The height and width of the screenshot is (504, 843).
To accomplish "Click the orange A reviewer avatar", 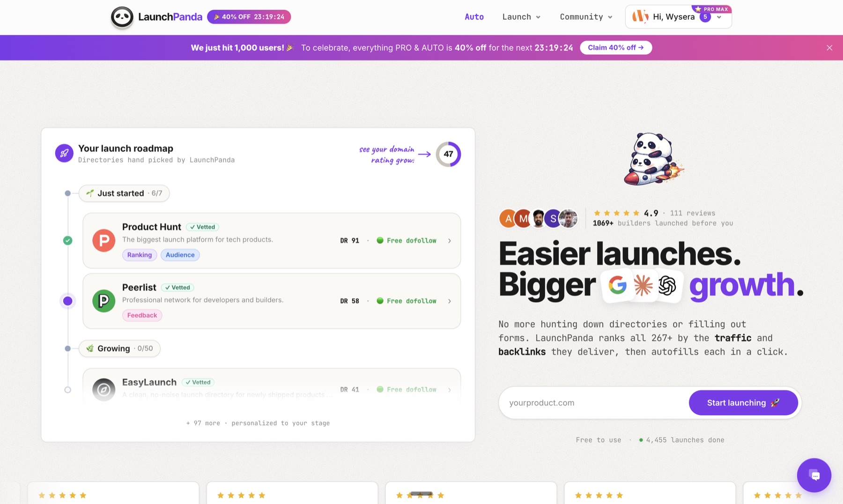I will pyautogui.click(x=508, y=218).
